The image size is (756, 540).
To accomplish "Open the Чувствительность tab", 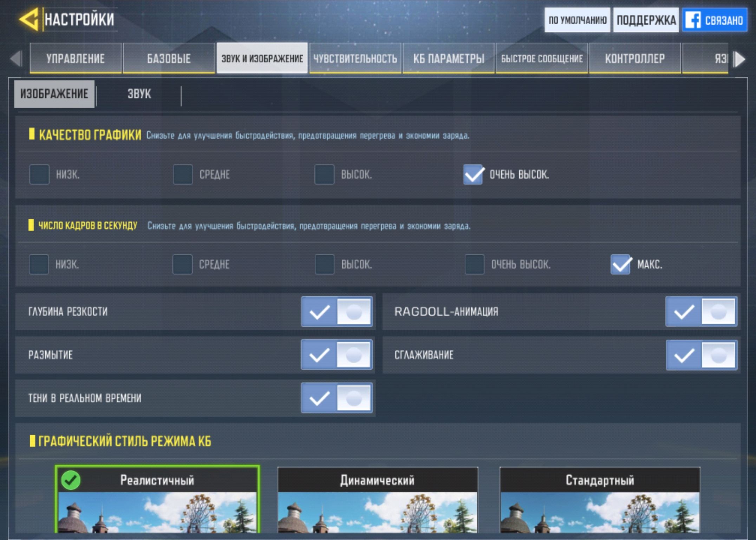I will [x=355, y=58].
